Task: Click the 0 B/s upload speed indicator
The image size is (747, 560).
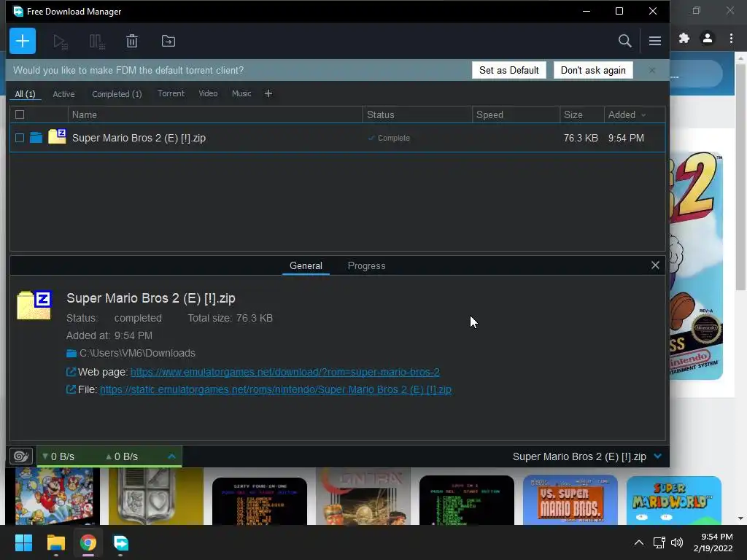Action: click(122, 456)
